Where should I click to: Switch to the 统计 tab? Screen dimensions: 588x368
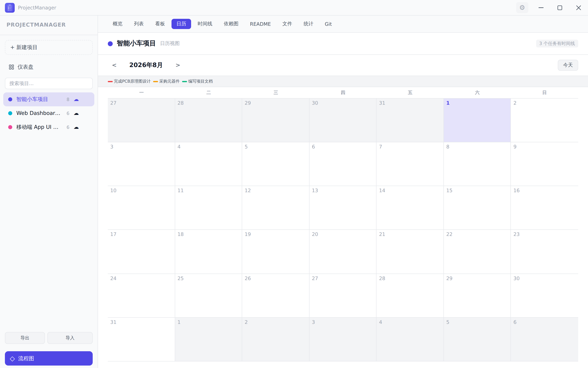pos(308,24)
